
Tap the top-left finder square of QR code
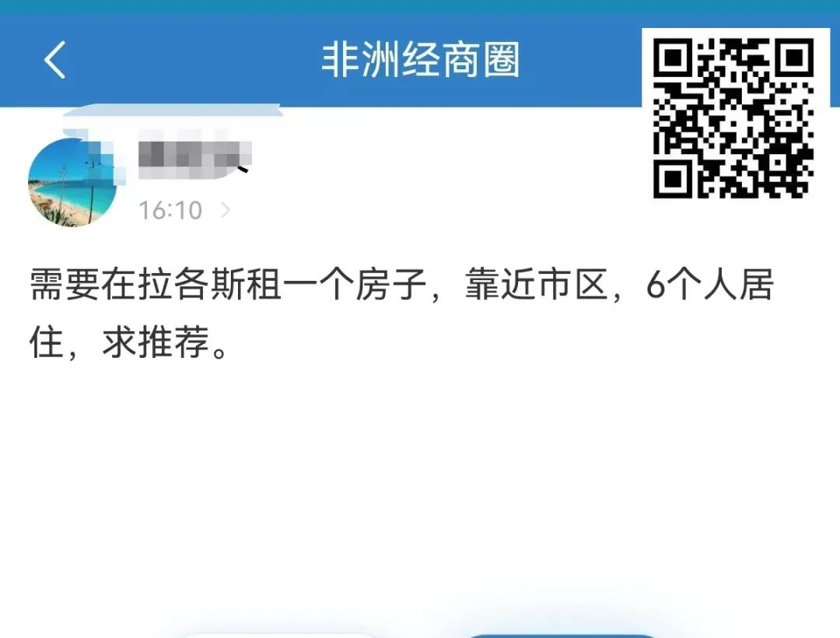pos(671,57)
